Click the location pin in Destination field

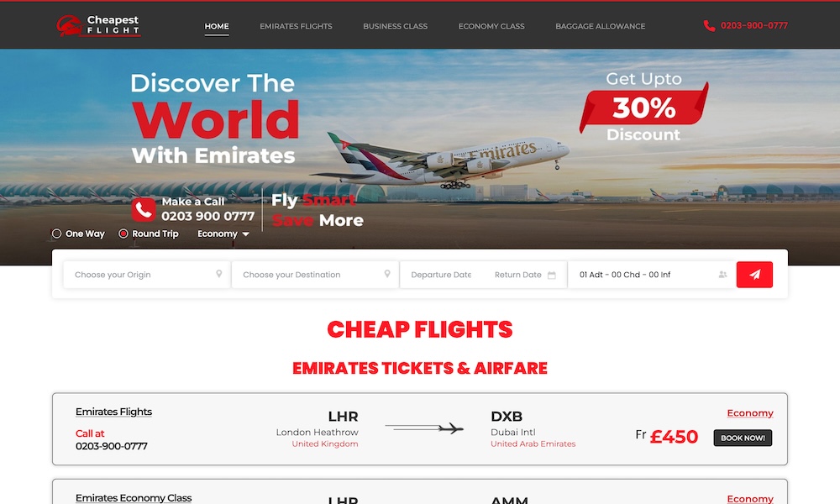(386, 274)
